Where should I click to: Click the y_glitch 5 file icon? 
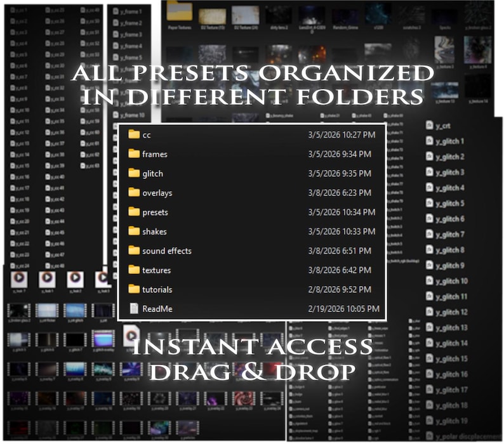(x=430, y=203)
